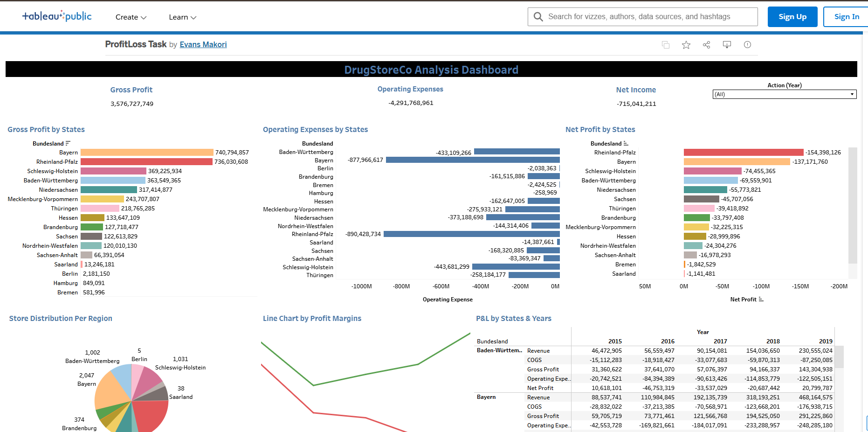Click the Operating Expense axis title
This screenshot has width=868, height=432.
point(448,300)
